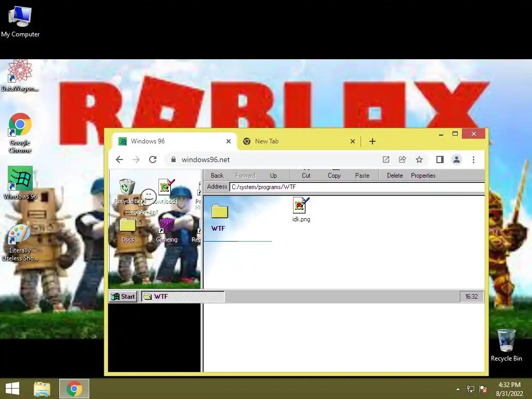
Task: Click the taskbar clock showing 4:32 PM
Action: pos(509,389)
